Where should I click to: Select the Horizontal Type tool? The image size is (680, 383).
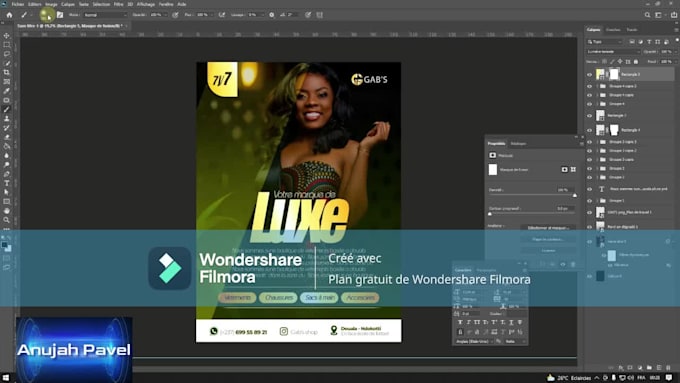click(7, 183)
